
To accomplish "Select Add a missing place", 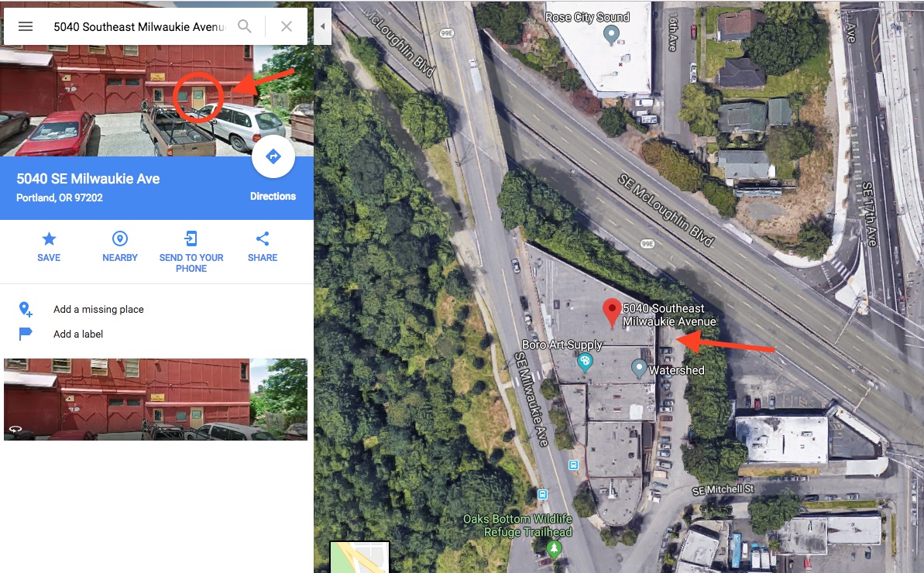I will 98,309.
